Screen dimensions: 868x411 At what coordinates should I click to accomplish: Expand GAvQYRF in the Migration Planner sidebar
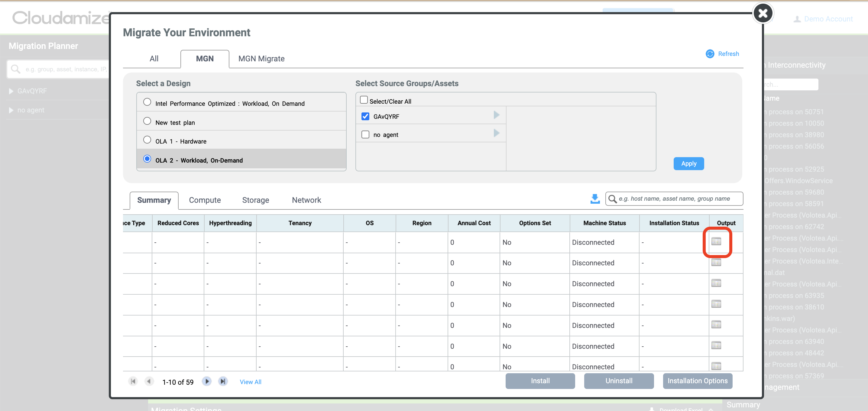(x=11, y=91)
